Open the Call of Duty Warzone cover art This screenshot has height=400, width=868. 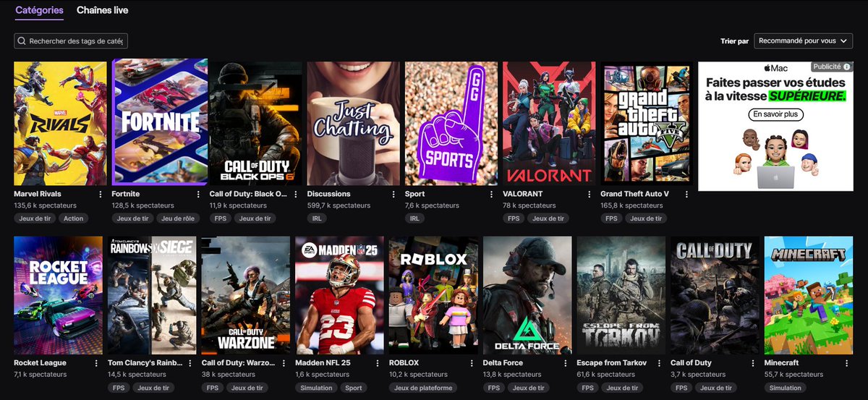click(245, 295)
